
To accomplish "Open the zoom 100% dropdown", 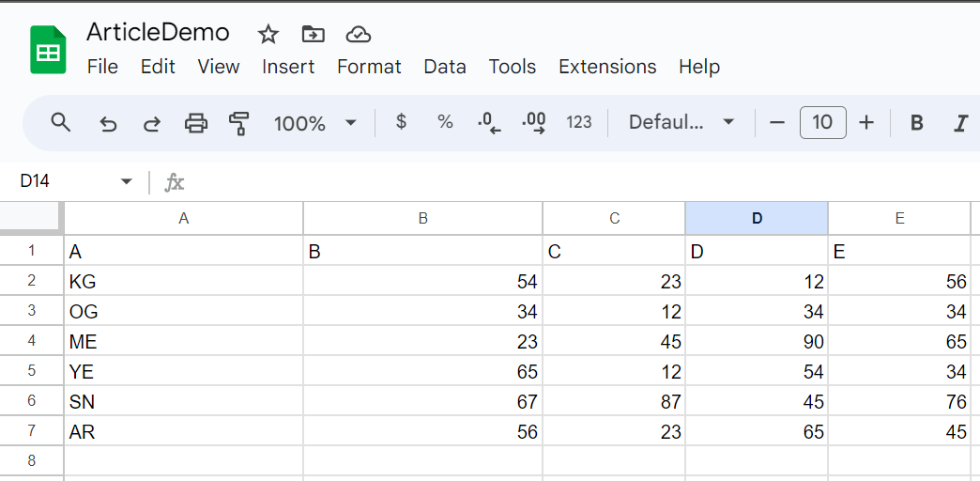I will click(315, 122).
